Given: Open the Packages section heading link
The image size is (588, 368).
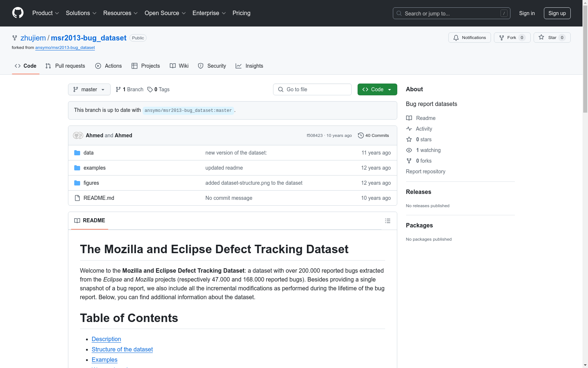Looking at the screenshot, I should 419,225.
